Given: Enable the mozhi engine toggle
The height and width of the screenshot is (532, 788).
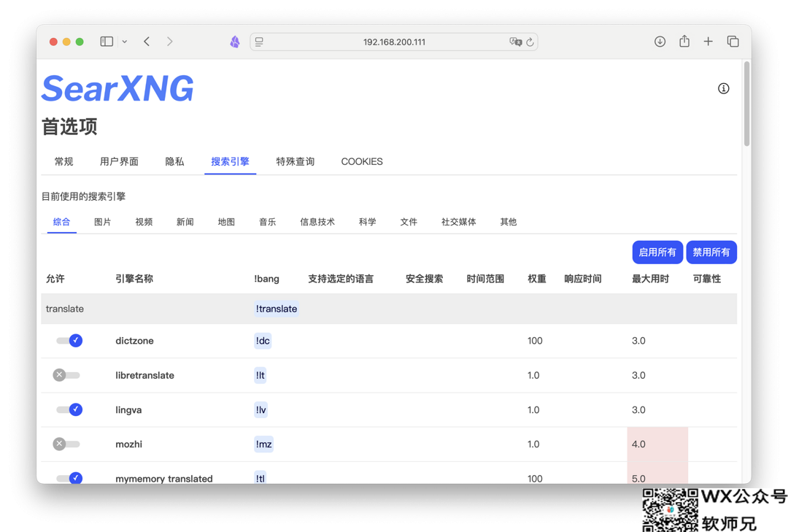Looking at the screenshot, I should click(66, 444).
